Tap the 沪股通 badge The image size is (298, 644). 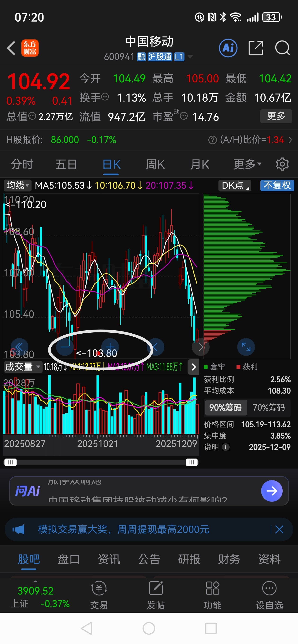point(160,57)
